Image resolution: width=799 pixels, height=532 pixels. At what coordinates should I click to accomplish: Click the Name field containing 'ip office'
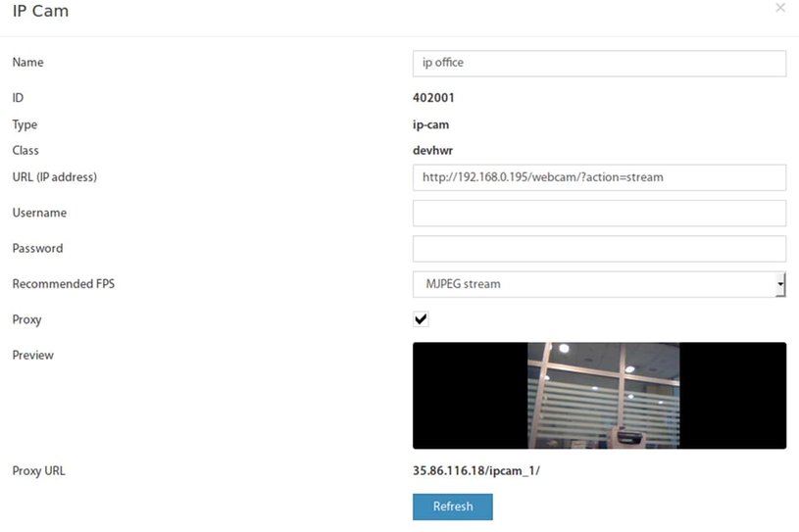point(599,63)
